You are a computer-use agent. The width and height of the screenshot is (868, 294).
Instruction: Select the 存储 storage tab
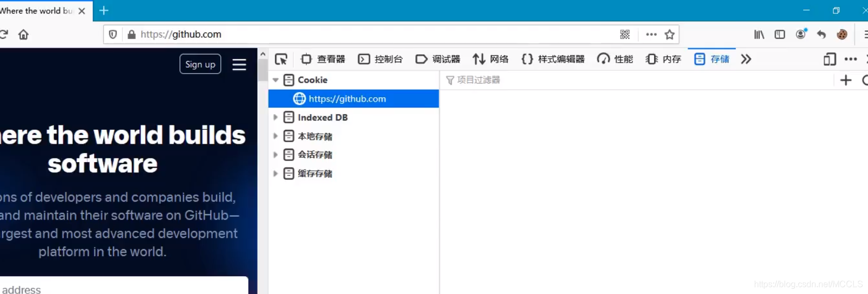click(712, 59)
